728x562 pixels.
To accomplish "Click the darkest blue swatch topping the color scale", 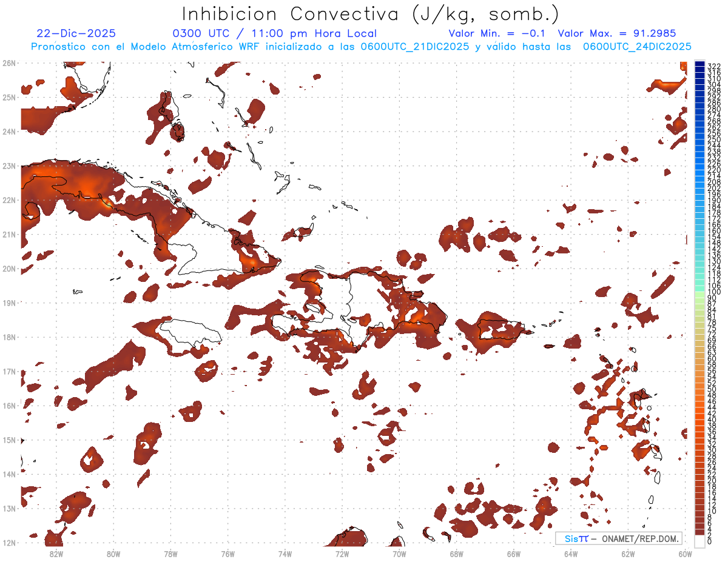I will 699,64.
